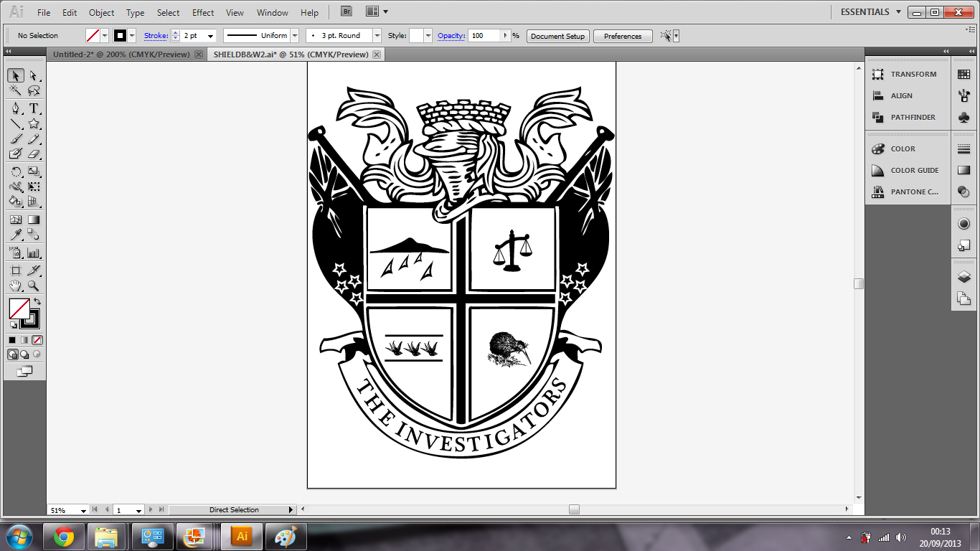Open the Layers panel icon
This screenshot has height=551, width=980.
point(963,277)
